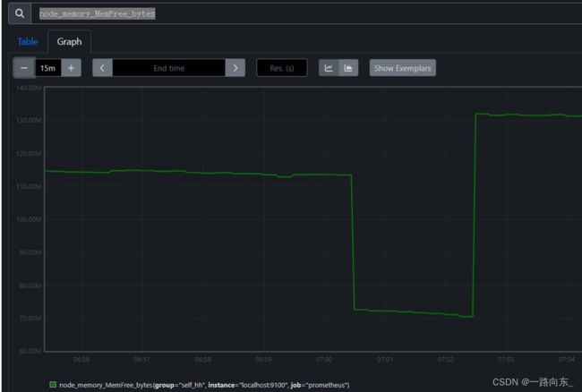Screen dimensions: 582x392
Task: Click the 06:57 x-axis label
Action: point(141,360)
